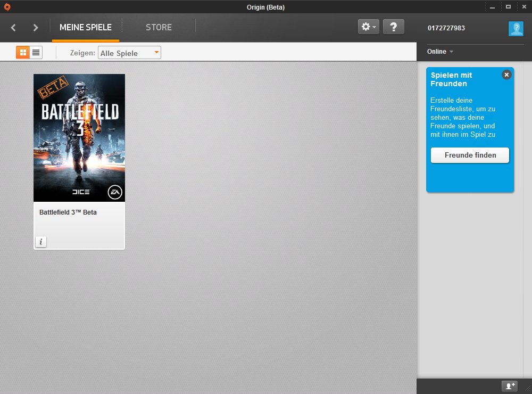Open the Alle Spiele filter dropdown

tap(129, 53)
